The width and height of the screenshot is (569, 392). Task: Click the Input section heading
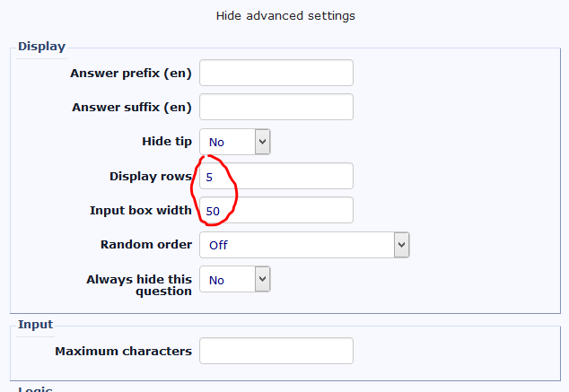(35, 325)
